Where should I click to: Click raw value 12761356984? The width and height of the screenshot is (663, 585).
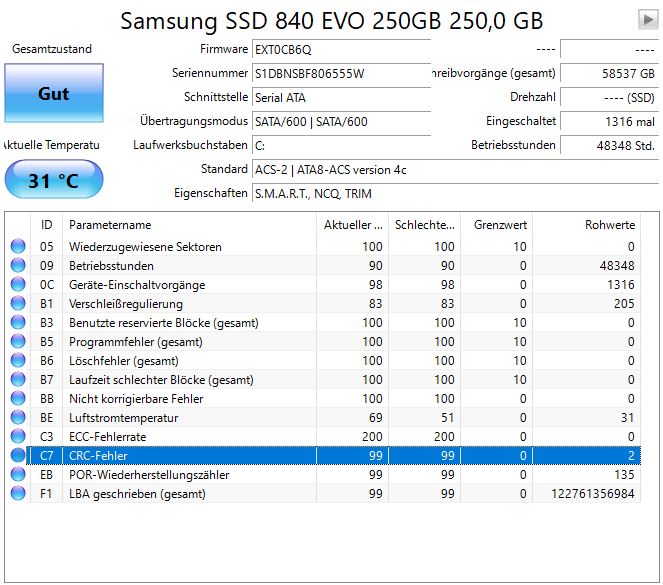pyautogui.click(x=592, y=493)
